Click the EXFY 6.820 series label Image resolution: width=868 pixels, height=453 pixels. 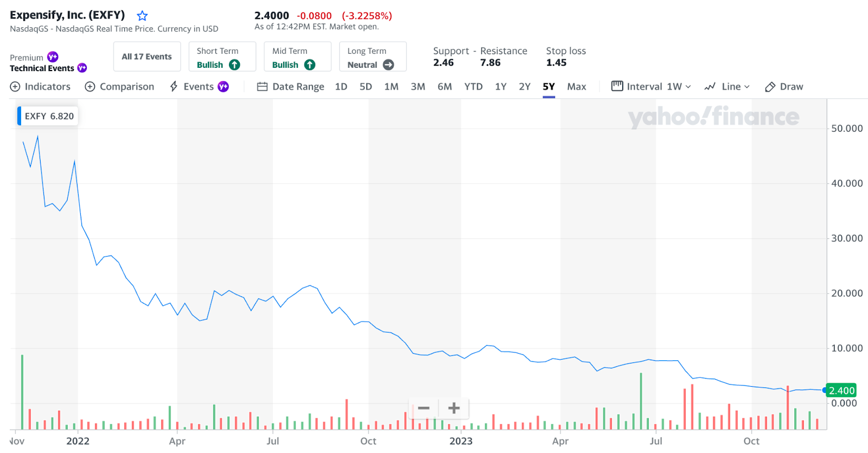pos(49,116)
